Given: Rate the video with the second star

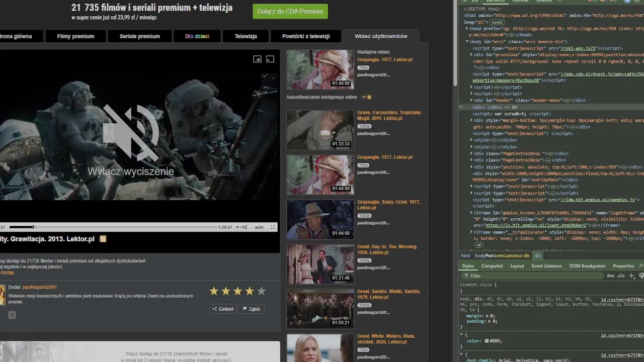Looking at the screenshot, I should tap(226, 291).
